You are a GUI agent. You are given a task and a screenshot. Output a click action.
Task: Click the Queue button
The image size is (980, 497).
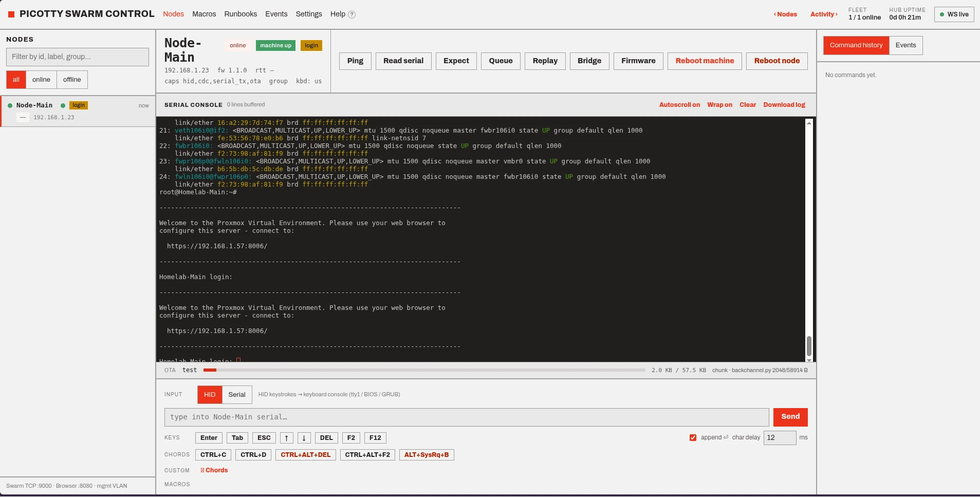(501, 61)
